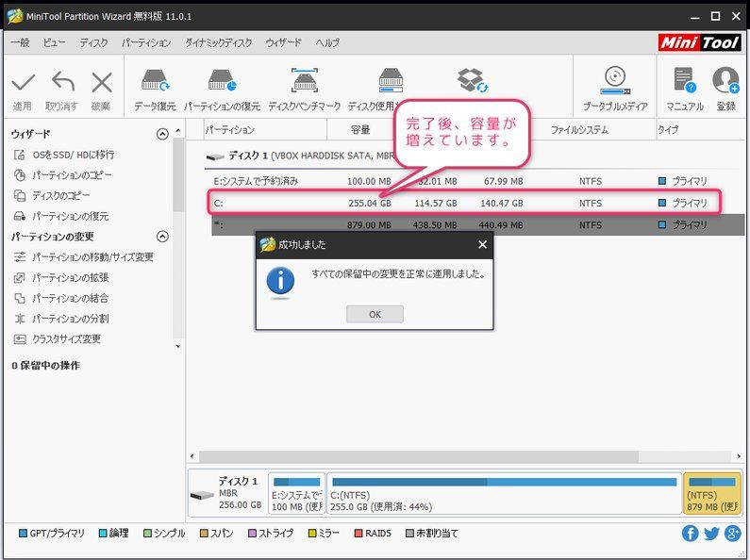Click the horizontal scrollbar's left arrow

pyautogui.click(x=192, y=456)
